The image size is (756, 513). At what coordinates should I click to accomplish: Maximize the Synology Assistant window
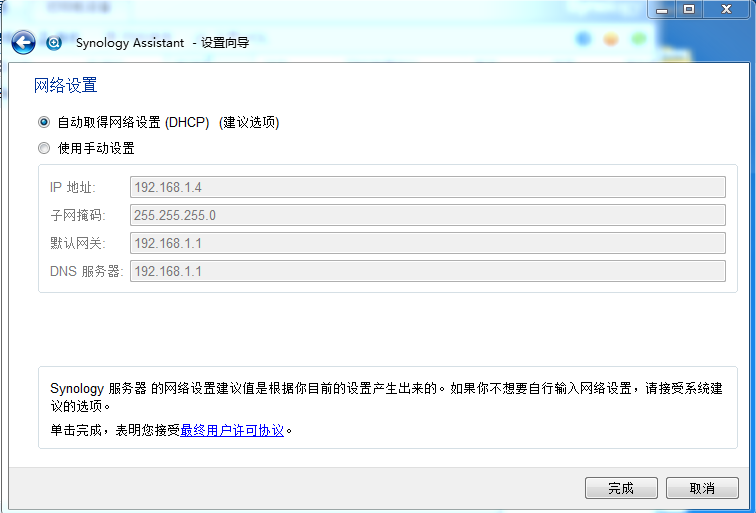tap(689, 9)
